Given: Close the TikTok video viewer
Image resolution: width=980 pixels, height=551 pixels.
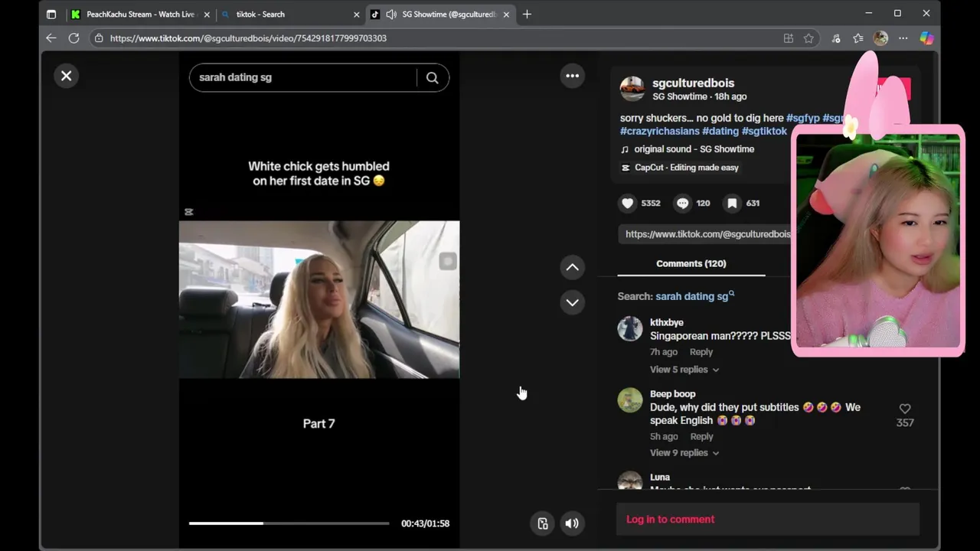Looking at the screenshot, I should (66, 76).
